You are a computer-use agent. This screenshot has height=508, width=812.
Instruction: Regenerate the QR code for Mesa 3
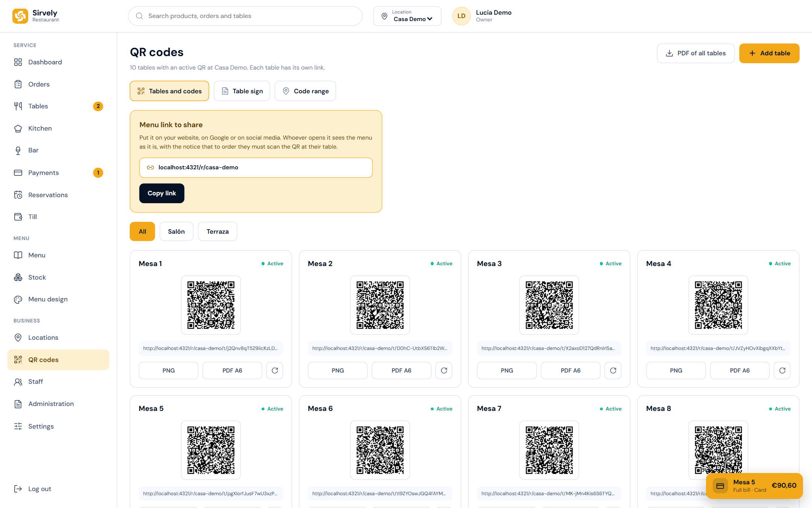(613, 371)
